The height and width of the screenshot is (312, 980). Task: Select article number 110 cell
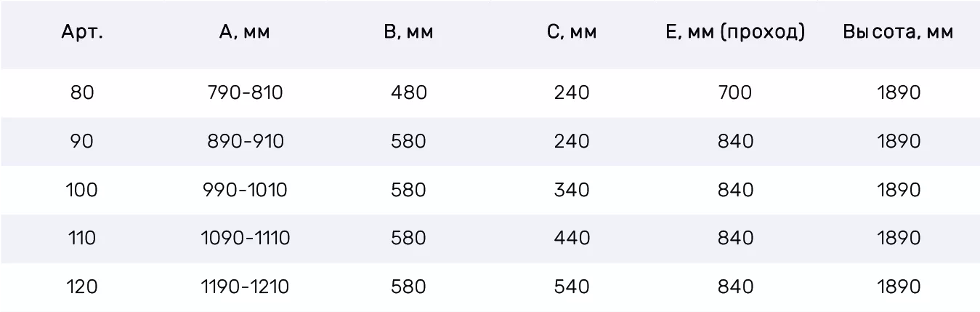click(x=82, y=239)
